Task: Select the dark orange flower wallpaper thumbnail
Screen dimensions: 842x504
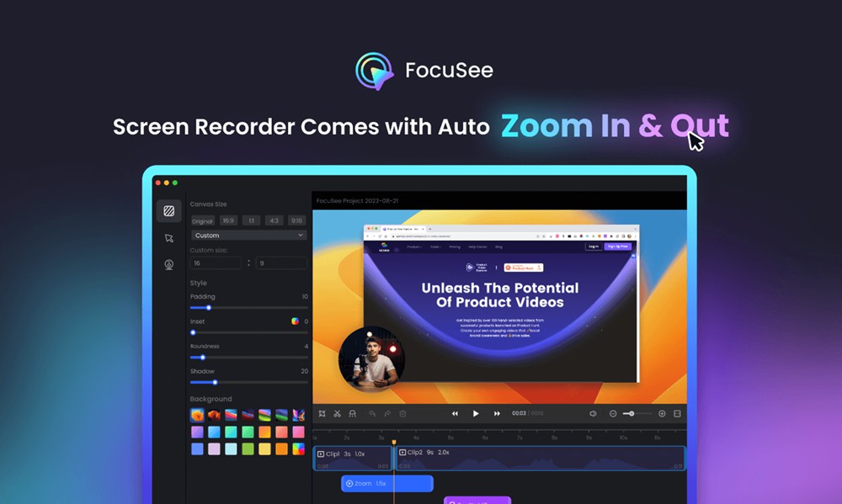Action: pyautogui.click(x=214, y=415)
